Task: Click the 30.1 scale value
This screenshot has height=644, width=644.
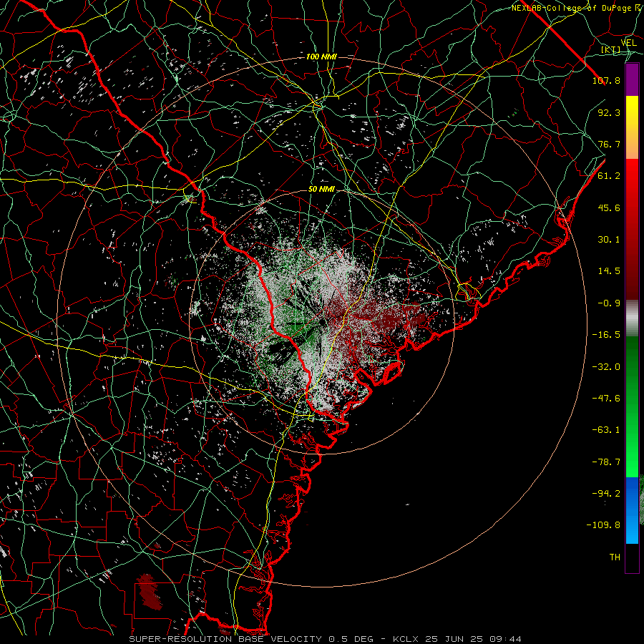Action: tap(609, 240)
